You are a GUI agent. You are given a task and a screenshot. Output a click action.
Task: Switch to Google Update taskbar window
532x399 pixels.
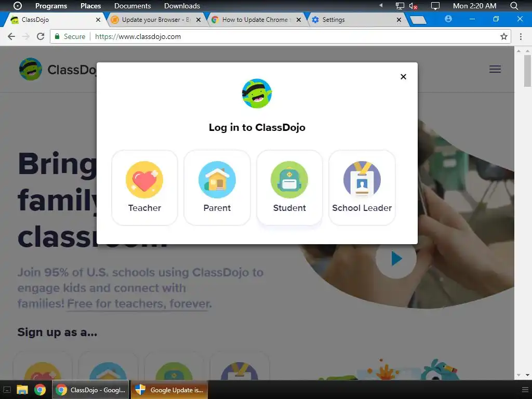(169, 390)
